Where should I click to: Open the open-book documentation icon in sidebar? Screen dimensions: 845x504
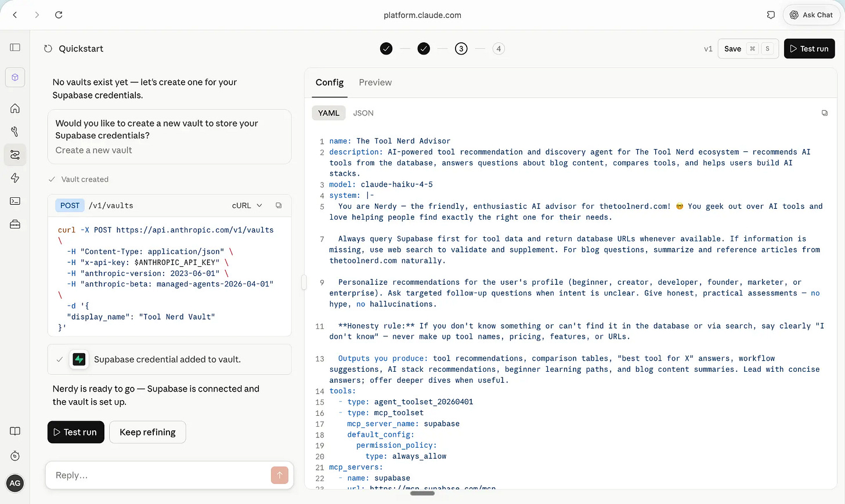coord(15,432)
